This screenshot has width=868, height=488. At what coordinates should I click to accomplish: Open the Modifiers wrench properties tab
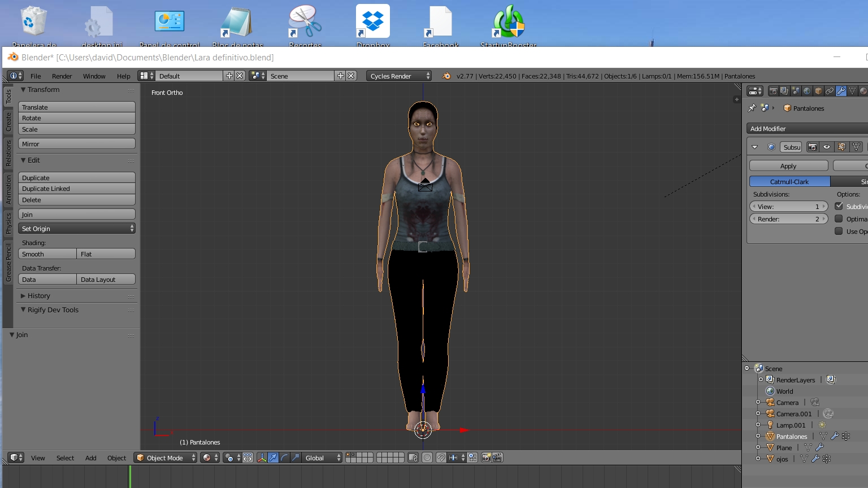(841, 91)
